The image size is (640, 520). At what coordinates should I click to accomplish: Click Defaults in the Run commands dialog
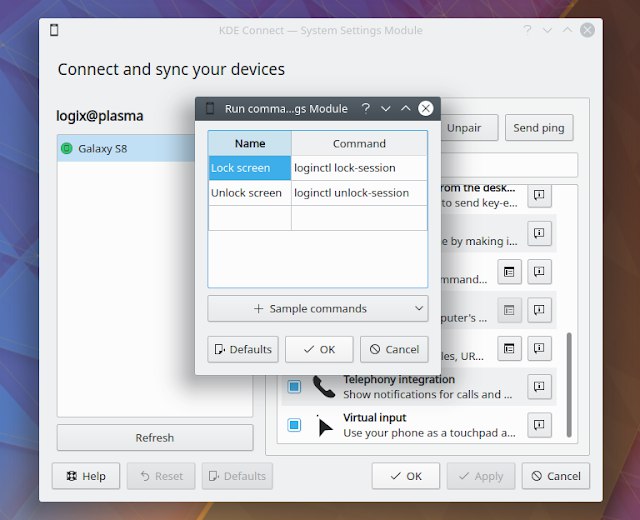[243, 349]
